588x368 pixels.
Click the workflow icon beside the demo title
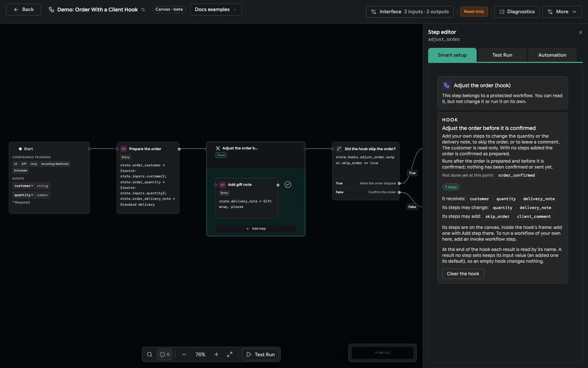[51, 10]
